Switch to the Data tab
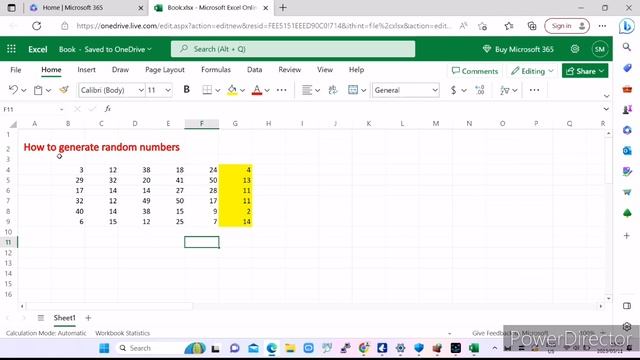This screenshot has width=640, height=360. (255, 70)
